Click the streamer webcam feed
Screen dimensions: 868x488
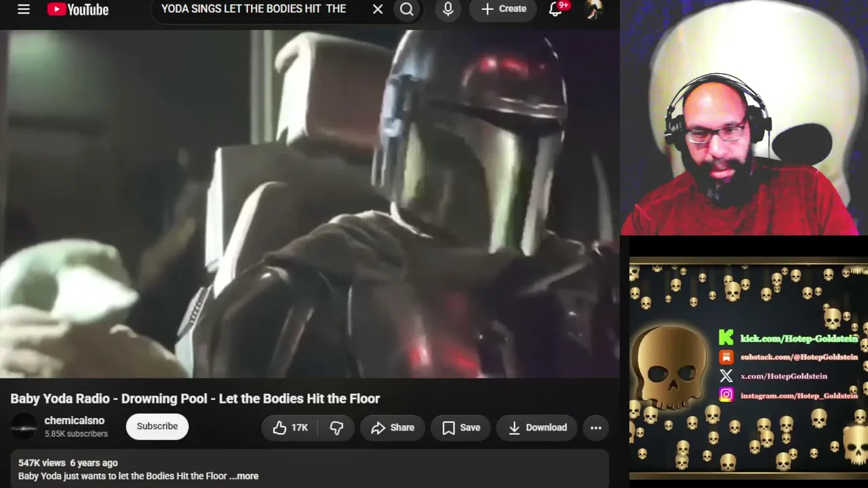[744, 118]
